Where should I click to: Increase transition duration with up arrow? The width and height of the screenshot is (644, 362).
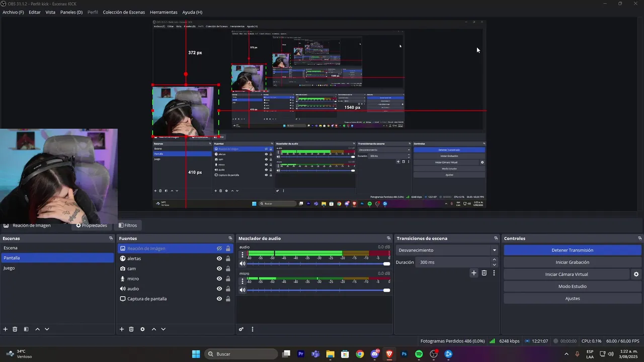pos(494,259)
